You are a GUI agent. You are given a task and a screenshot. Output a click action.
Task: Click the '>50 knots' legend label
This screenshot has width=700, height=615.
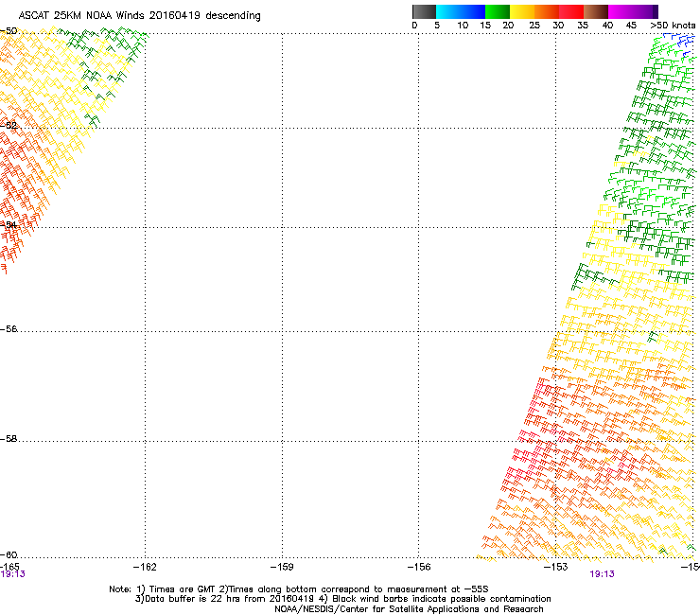pyautogui.click(x=673, y=26)
